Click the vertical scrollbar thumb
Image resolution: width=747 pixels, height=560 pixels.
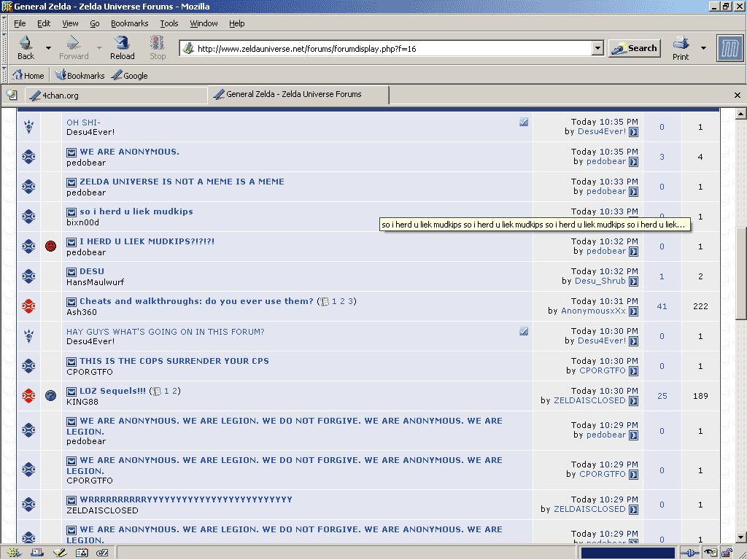coord(741,274)
